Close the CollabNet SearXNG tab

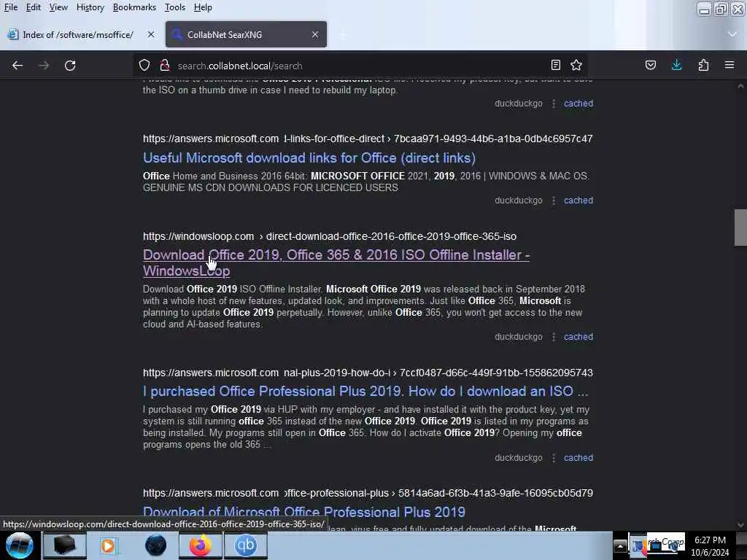click(x=315, y=34)
